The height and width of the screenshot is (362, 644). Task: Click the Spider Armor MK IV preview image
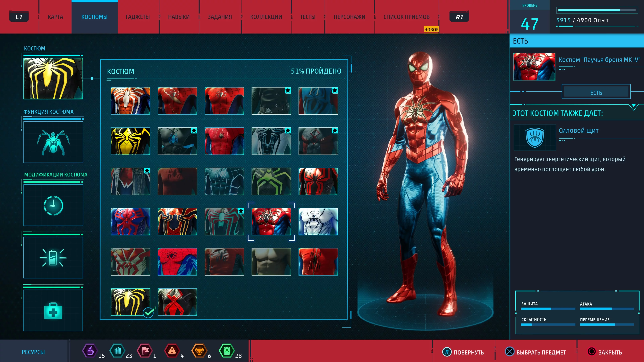(x=534, y=67)
